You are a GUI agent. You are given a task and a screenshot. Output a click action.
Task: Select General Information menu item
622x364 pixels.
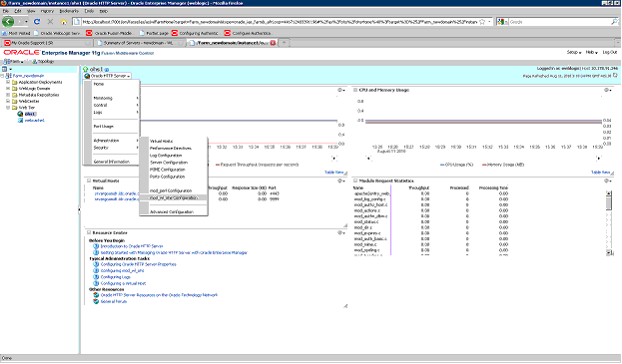[x=112, y=162]
